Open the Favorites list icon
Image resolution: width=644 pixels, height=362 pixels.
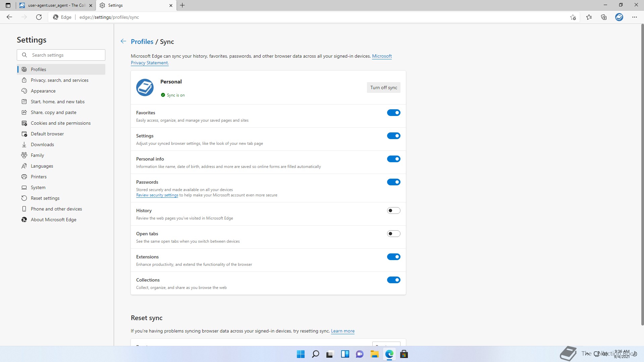click(589, 17)
